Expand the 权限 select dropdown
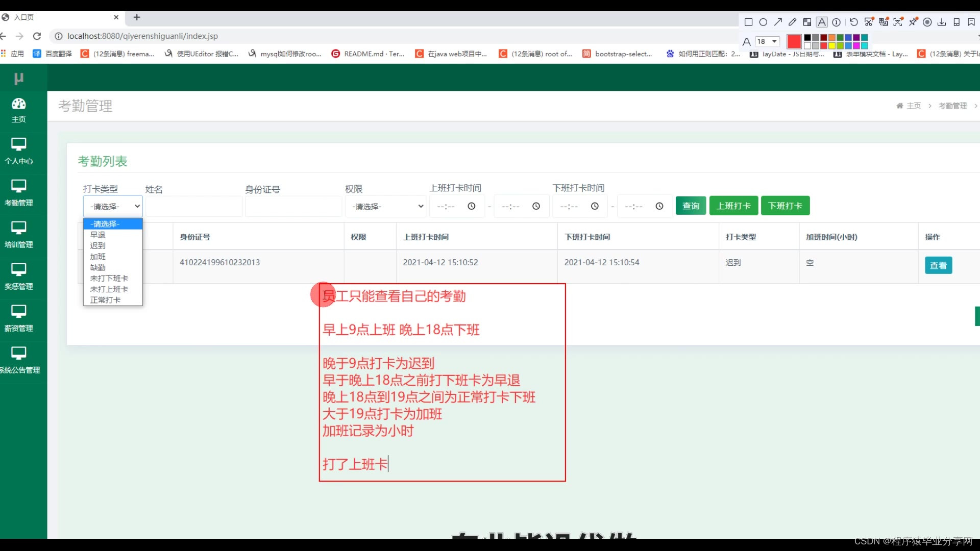The image size is (980, 551). pyautogui.click(x=386, y=206)
